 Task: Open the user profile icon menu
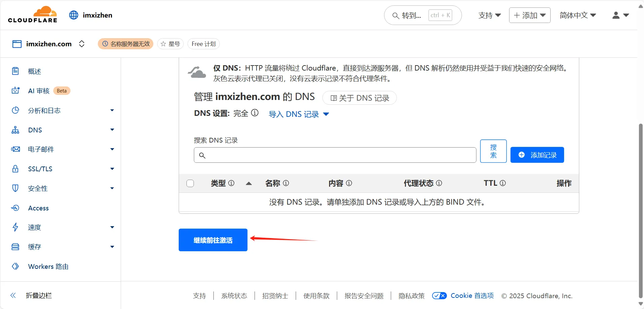(620, 15)
